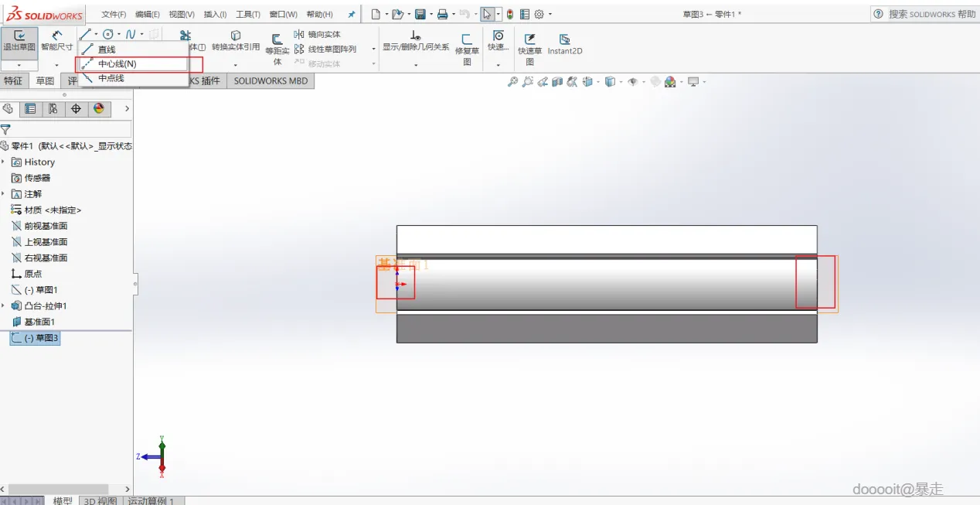980x505 pixels.
Task: Choose 直线 from line dropdown
Action: pos(133,49)
